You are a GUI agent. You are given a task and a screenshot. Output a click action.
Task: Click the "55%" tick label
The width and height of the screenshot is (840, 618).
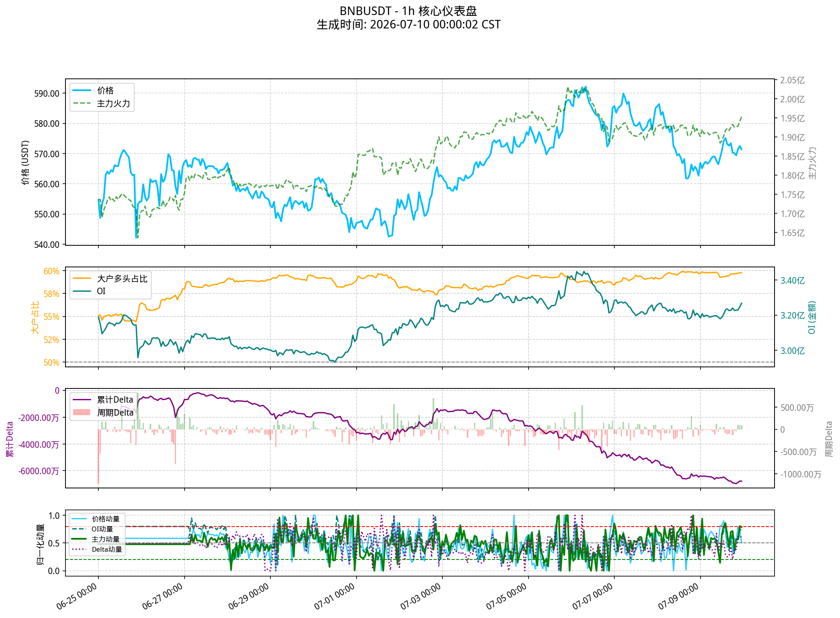[52, 317]
